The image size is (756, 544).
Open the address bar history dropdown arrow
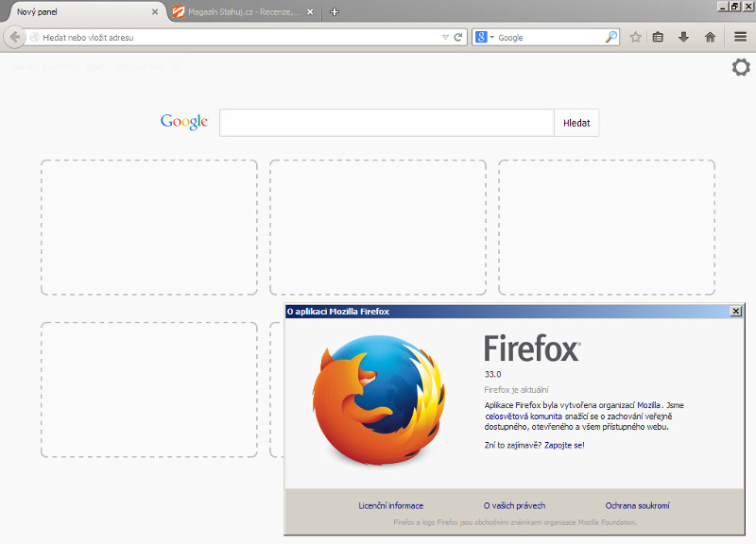tap(445, 37)
